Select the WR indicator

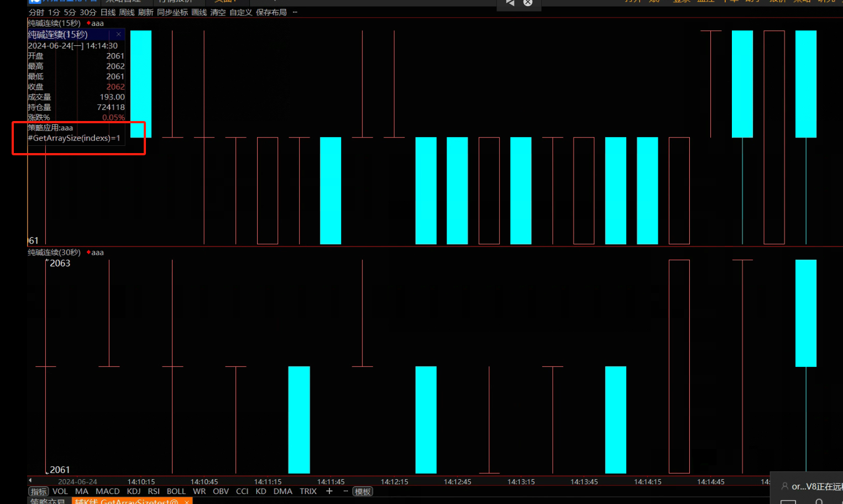(199, 491)
